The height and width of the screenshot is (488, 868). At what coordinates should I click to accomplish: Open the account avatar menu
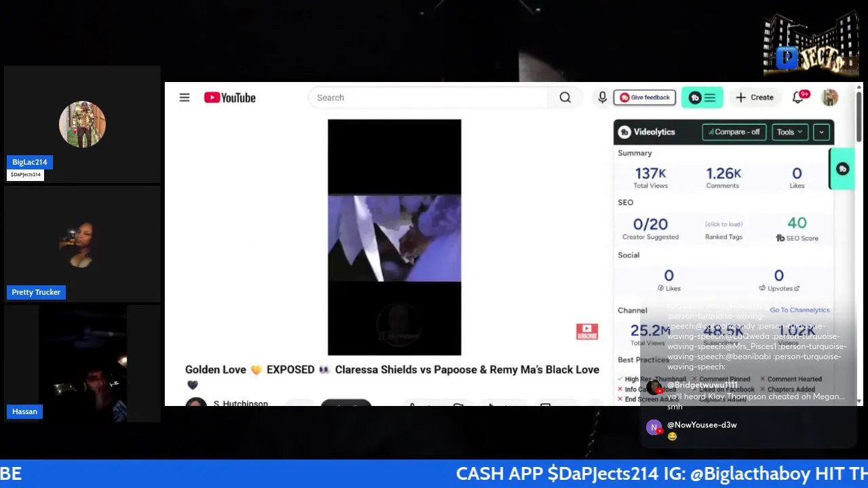pos(830,98)
